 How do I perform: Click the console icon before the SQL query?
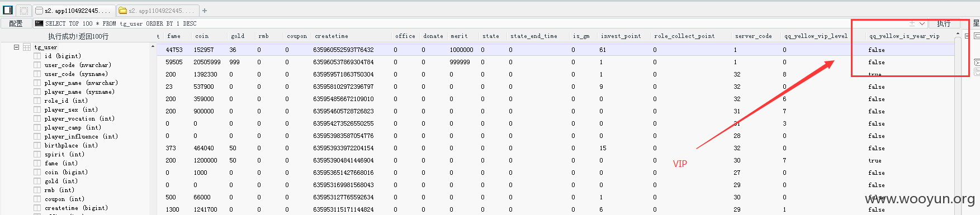[39, 23]
